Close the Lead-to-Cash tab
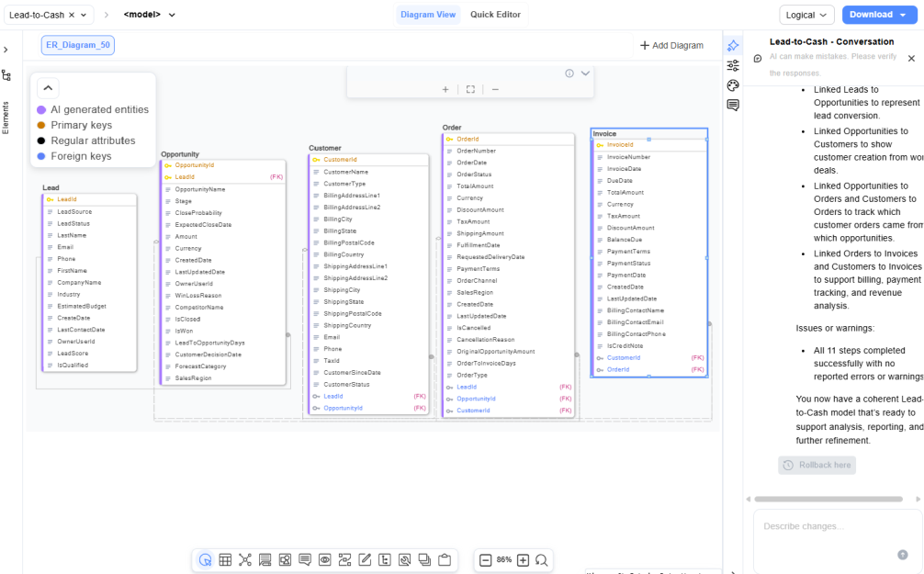Viewport: 924px width, 574px height. pos(72,15)
